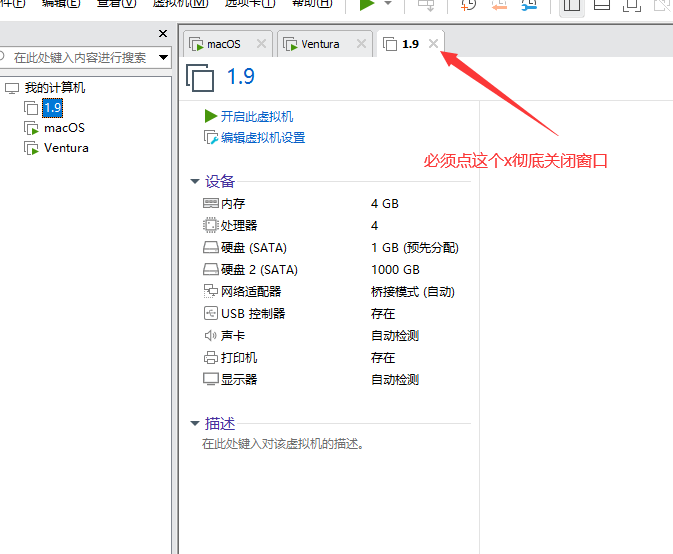Click the 网络适配器 network adapter icon
The image size is (673, 554).
point(211,291)
